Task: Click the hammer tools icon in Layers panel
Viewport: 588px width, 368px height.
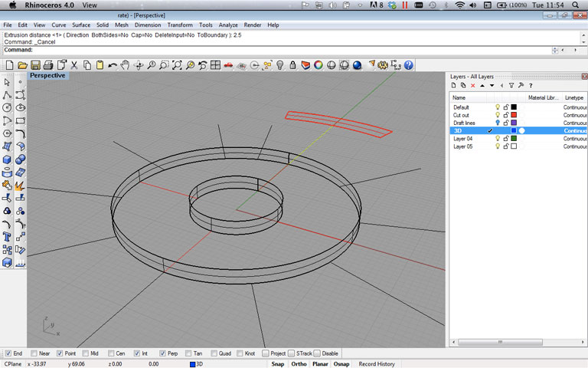Action: pyautogui.click(x=521, y=86)
